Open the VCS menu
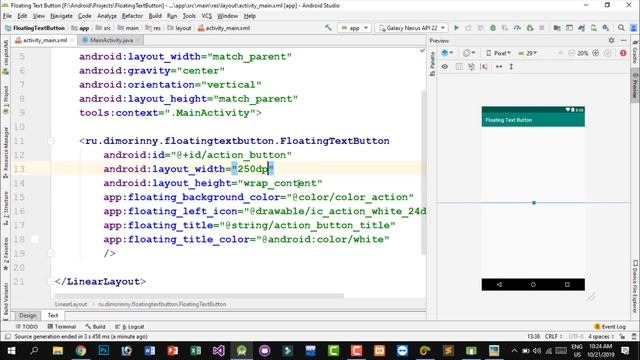 207,16
